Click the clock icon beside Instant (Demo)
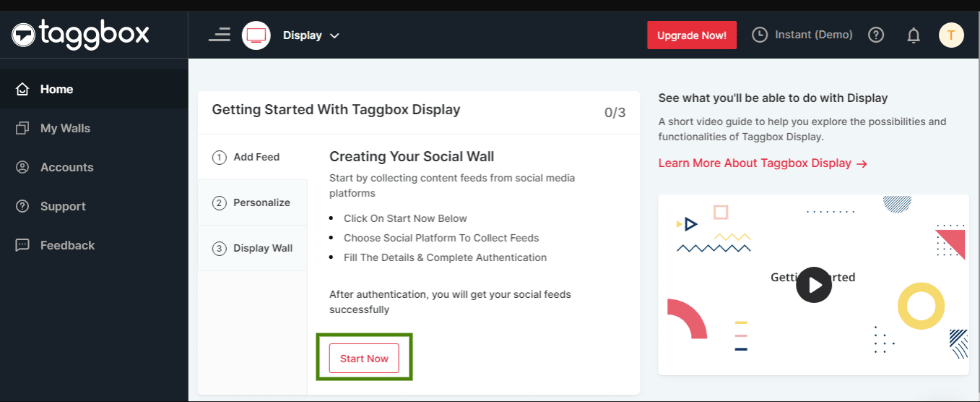 [x=760, y=35]
